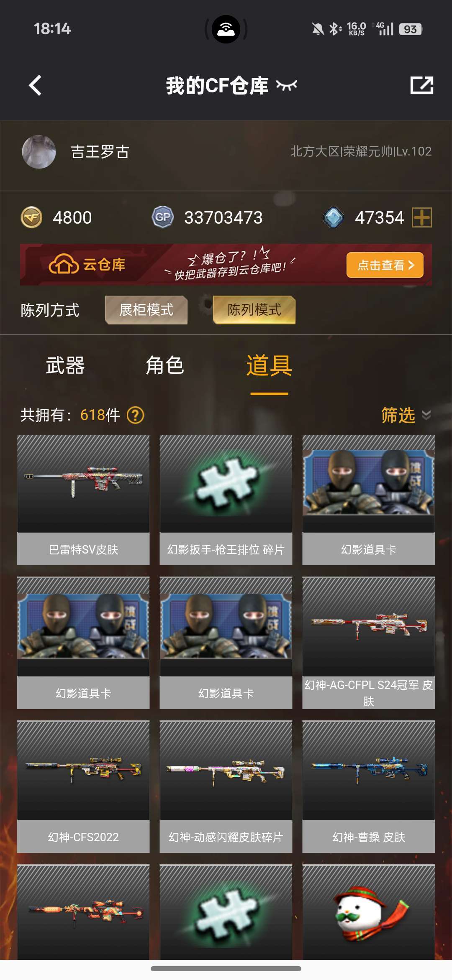Select 幻影扳手-枪王排位 碎片 item
Screen dimensions: 452x980
pos(226,500)
